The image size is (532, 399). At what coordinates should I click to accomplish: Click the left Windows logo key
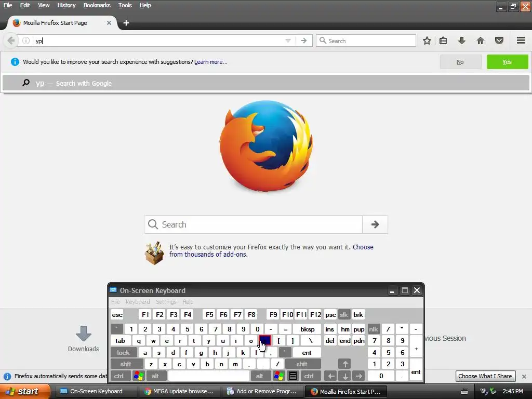click(138, 376)
